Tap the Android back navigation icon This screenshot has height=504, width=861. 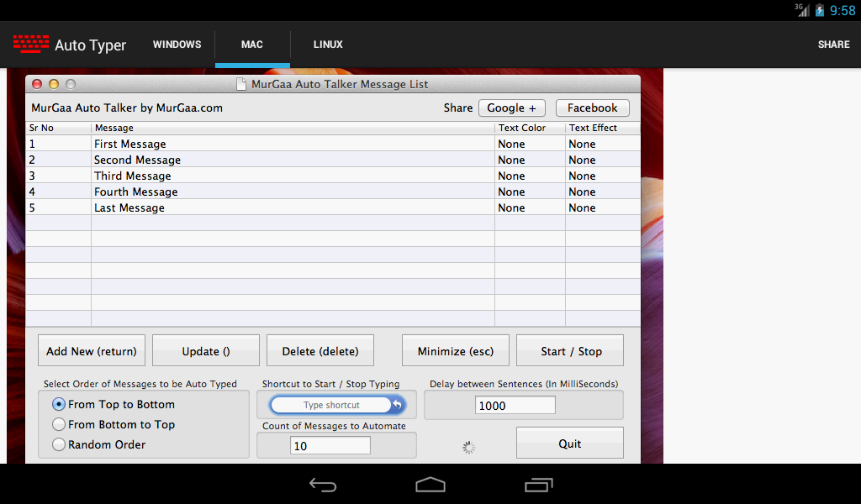(323, 485)
